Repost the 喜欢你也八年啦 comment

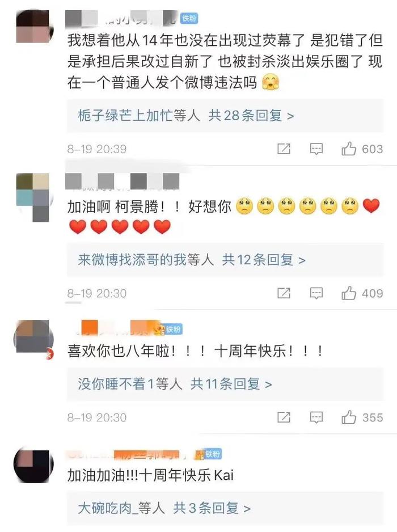(284, 417)
